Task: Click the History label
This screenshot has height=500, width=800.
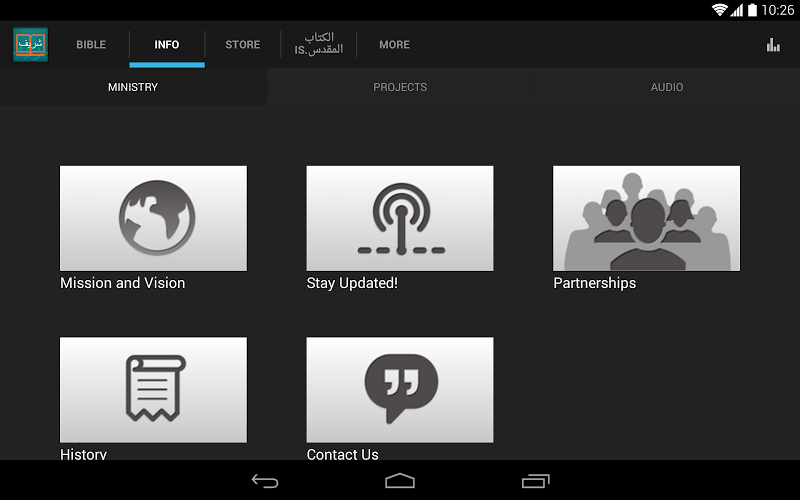Action: coord(84,454)
